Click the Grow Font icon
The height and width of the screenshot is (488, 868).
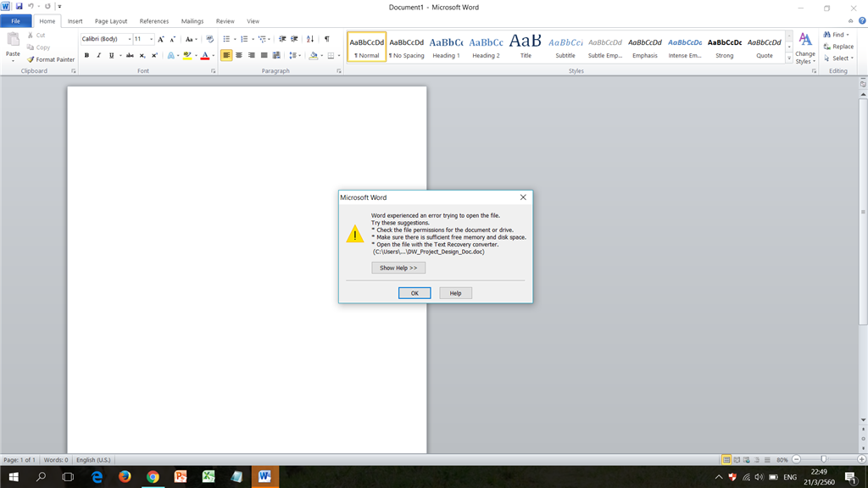point(160,39)
